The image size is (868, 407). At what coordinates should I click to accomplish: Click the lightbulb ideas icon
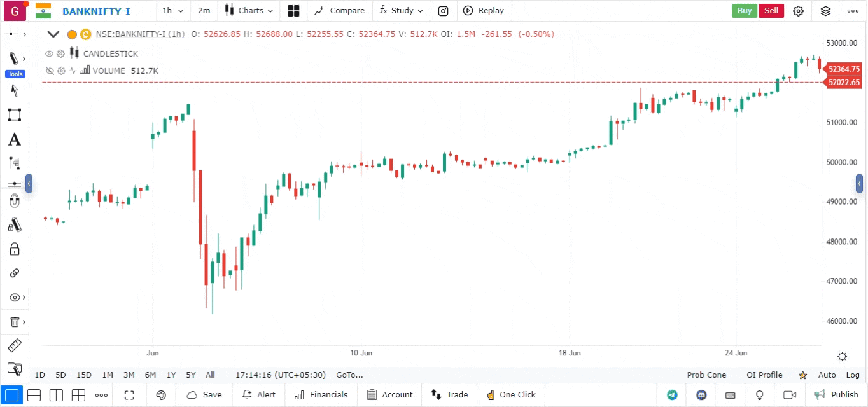(759, 395)
